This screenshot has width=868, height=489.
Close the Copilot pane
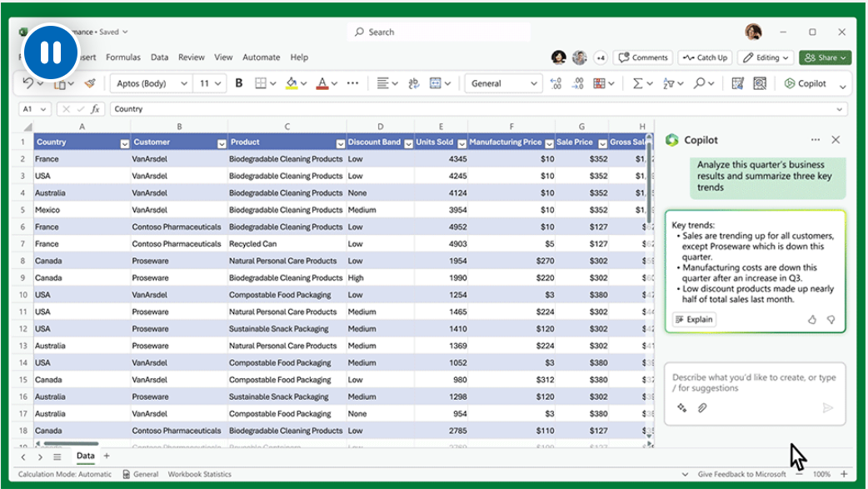click(836, 140)
